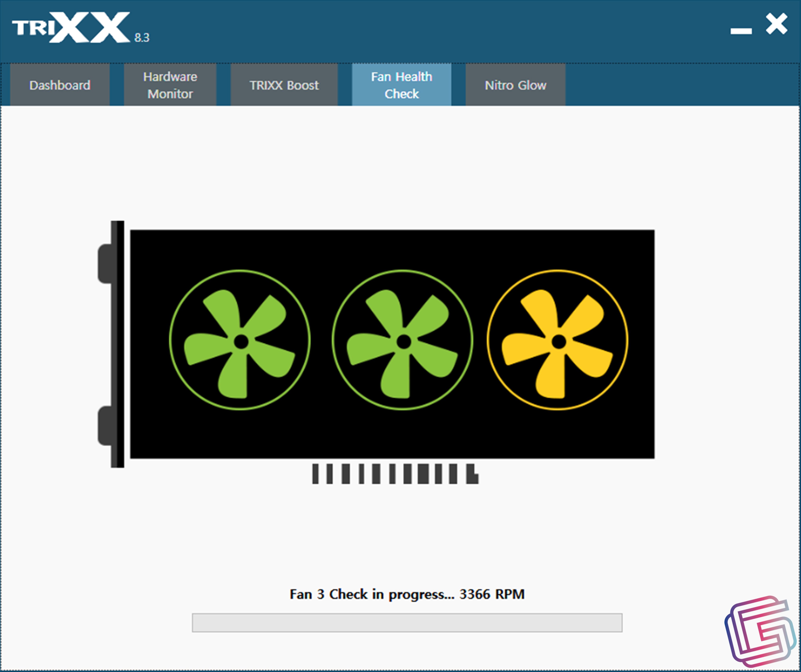Click the yellow fan 3 icon
Screen dimensions: 801x672
coord(558,340)
